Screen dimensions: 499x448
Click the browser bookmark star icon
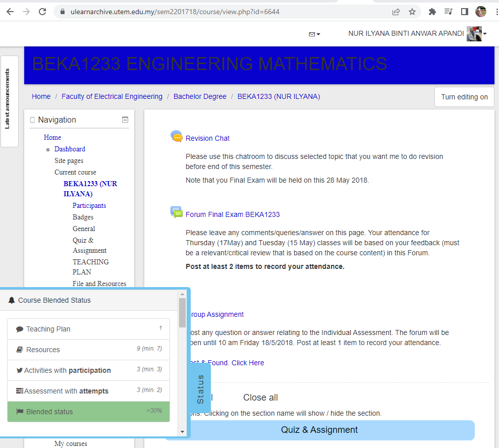(x=412, y=12)
